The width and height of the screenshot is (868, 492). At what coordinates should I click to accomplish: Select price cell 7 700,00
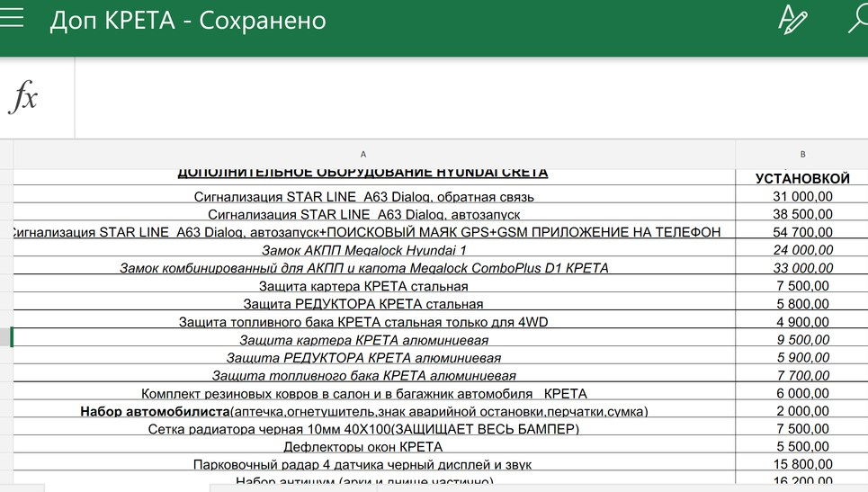(x=802, y=372)
